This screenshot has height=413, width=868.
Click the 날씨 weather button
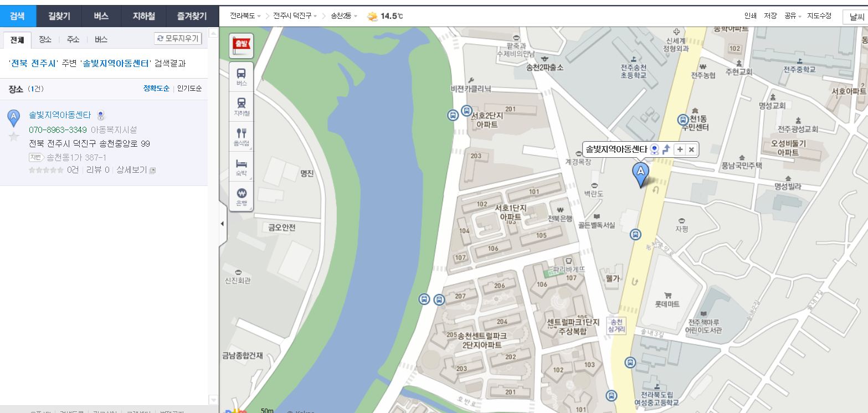pyautogui.click(x=855, y=17)
